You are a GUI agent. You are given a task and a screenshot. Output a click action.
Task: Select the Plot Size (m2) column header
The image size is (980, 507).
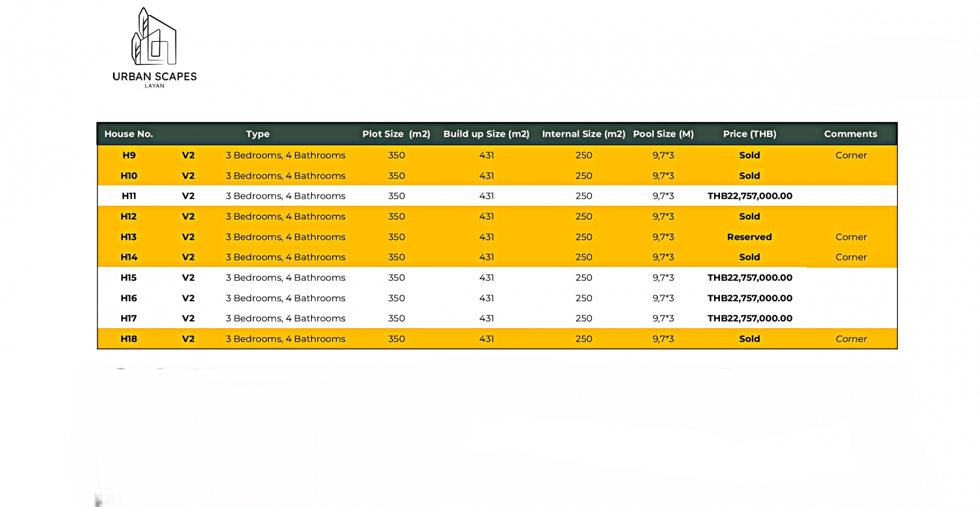396,134
